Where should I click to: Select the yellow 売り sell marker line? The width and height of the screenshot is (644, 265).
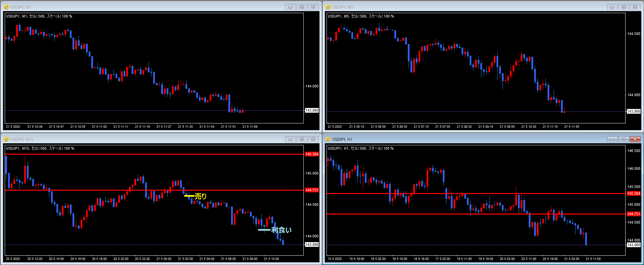pyautogui.click(x=189, y=196)
